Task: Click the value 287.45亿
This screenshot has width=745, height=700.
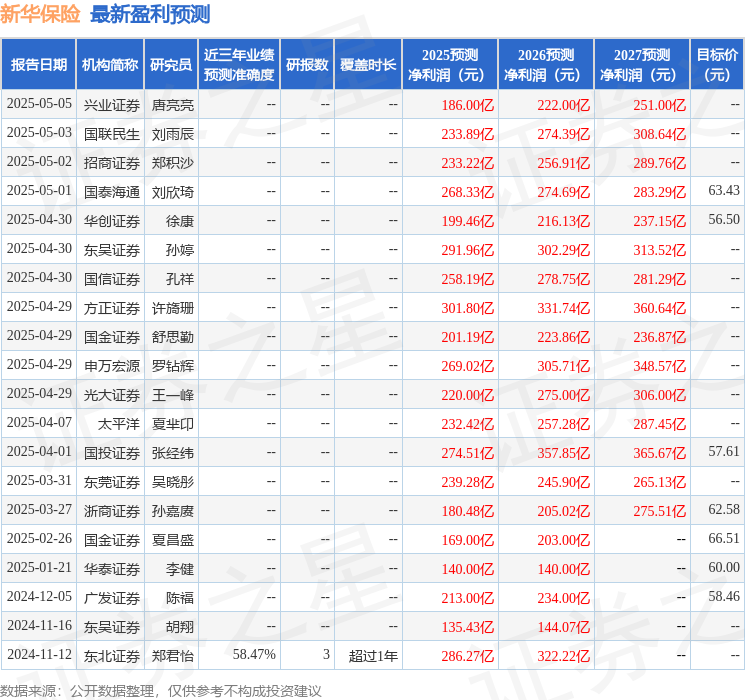Action: [659, 424]
